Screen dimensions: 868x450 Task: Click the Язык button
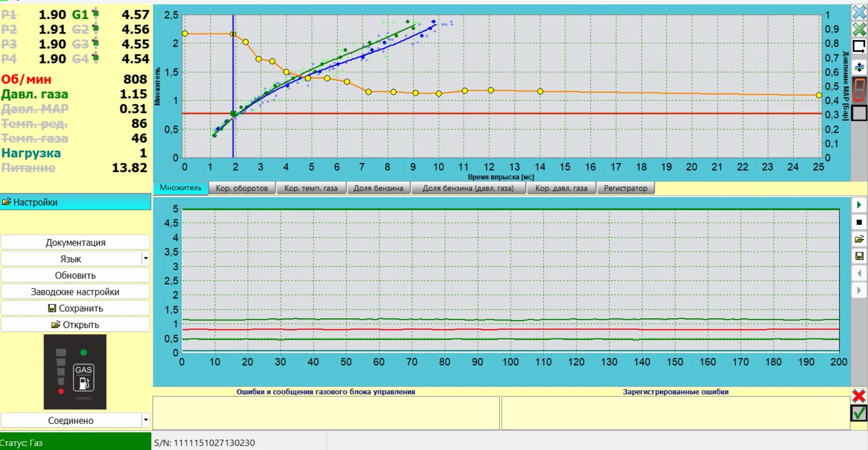tap(71, 259)
